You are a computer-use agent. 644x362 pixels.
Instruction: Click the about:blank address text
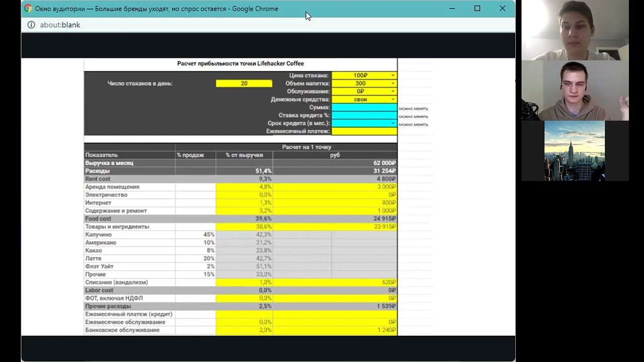tap(60, 25)
